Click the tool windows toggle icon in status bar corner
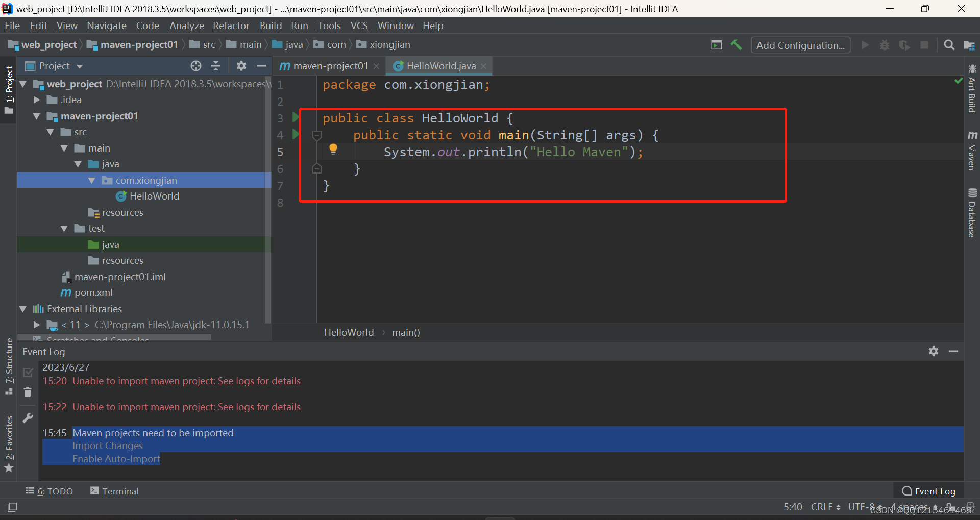The width and height of the screenshot is (980, 520). coord(12,507)
